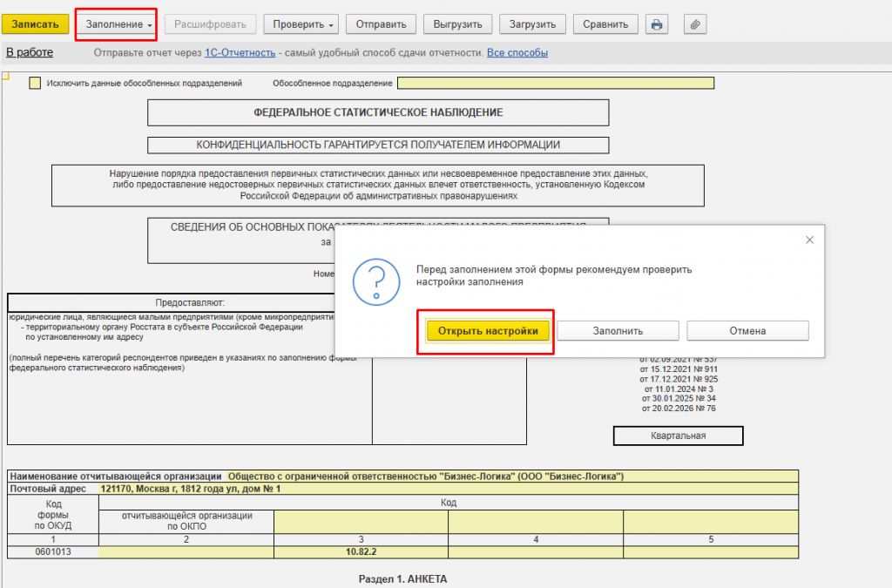The width and height of the screenshot is (892, 588).
Task: Close the fill settings dialog
Action: point(809,240)
